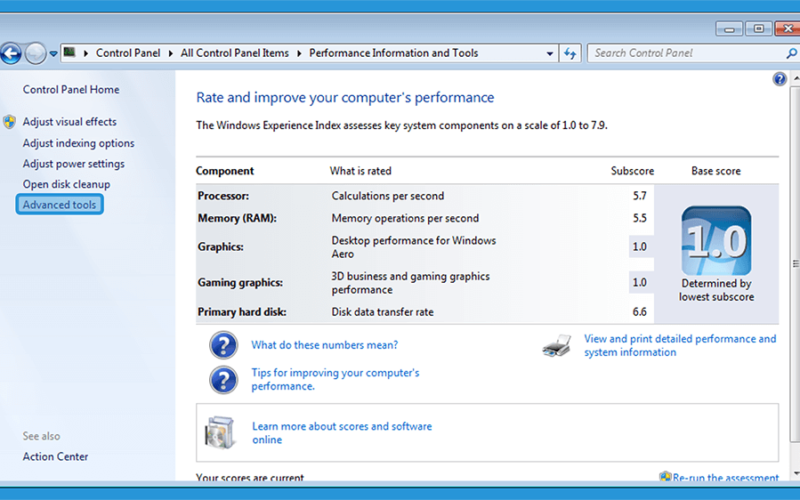Maximize the window
Screen dimensions: 800x500
pyautogui.click(x=759, y=29)
